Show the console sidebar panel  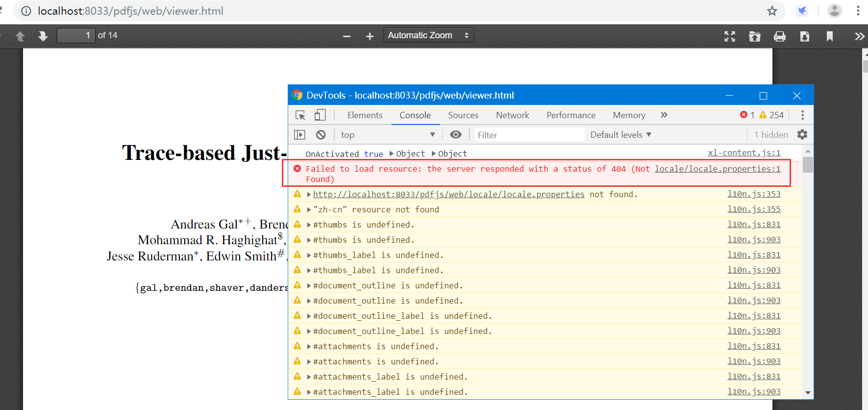299,135
